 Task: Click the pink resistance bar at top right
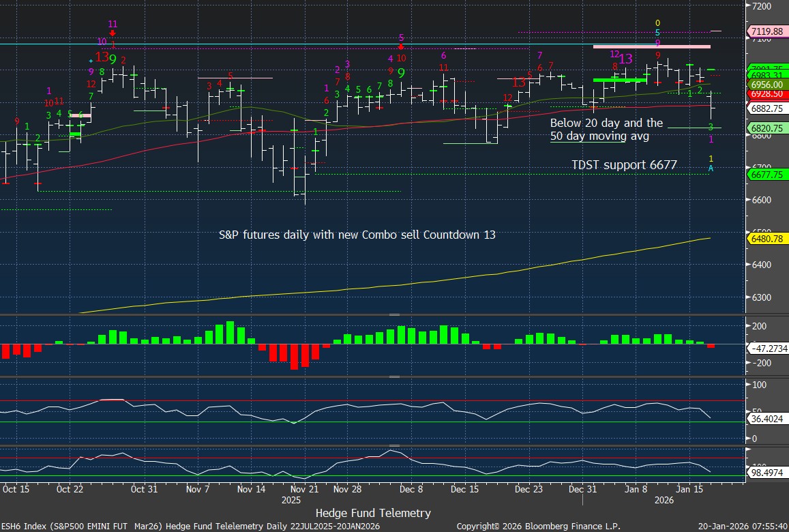(x=651, y=46)
